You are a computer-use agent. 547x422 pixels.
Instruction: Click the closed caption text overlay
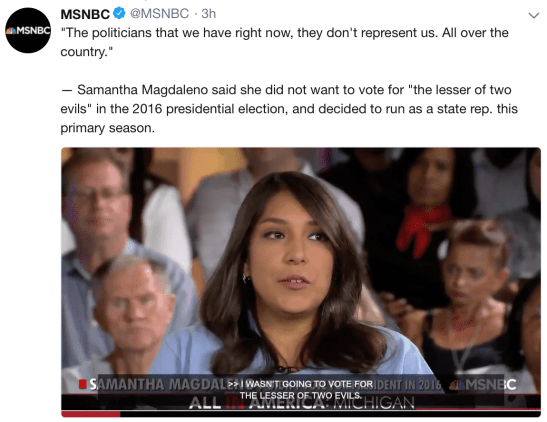click(301, 390)
